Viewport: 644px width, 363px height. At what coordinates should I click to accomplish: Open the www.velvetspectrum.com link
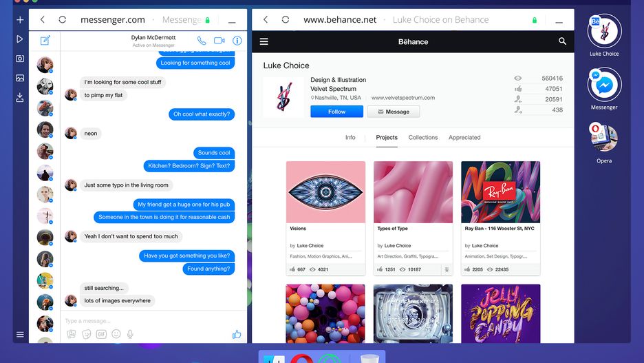click(403, 98)
